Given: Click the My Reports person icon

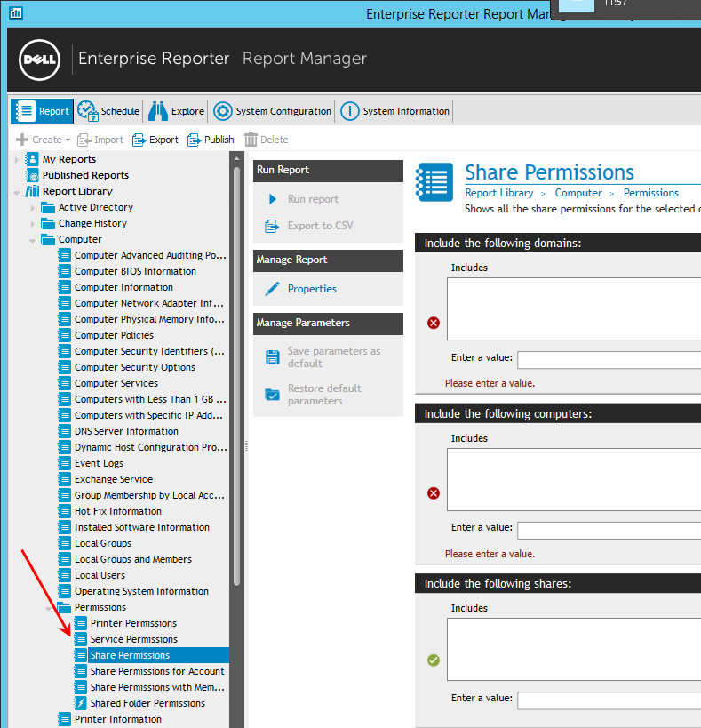Looking at the screenshot, I should click(32, 159).
